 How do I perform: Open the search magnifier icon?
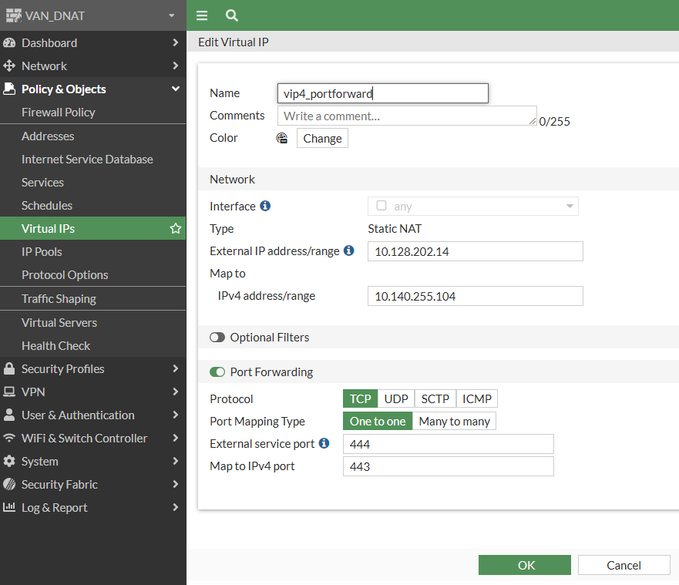click(x=232, y=16)
